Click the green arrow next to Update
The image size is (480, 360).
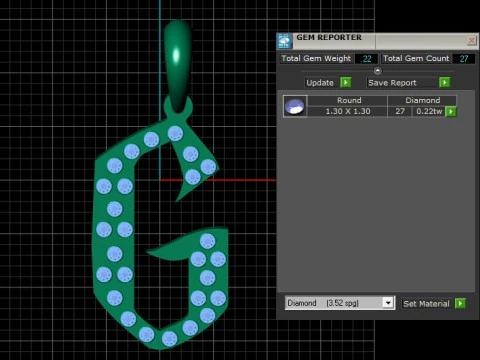[345, 82]
